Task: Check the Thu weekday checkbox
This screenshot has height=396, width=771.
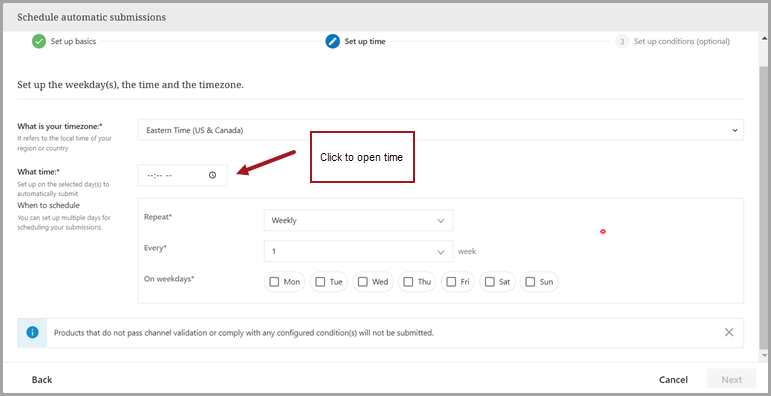Action: pyautogui.click(x=408, y=282)
